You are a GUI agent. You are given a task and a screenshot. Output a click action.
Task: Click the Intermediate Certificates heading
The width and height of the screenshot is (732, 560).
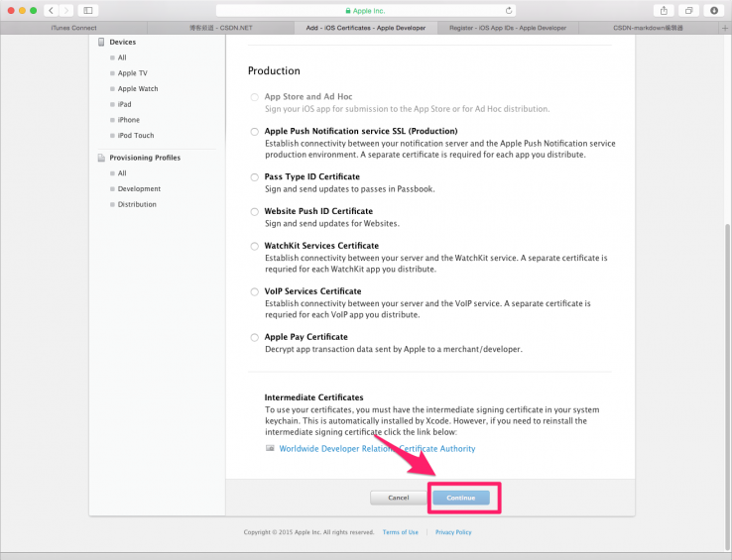pos(313,397)
